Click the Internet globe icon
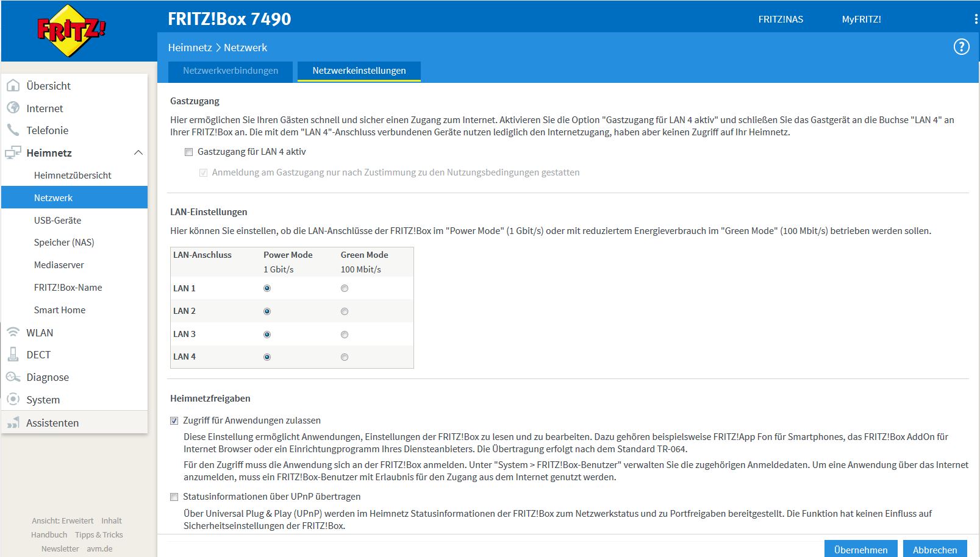Image resolution: width=980 pixels, height=557 pixels. (x=13, y=108)
